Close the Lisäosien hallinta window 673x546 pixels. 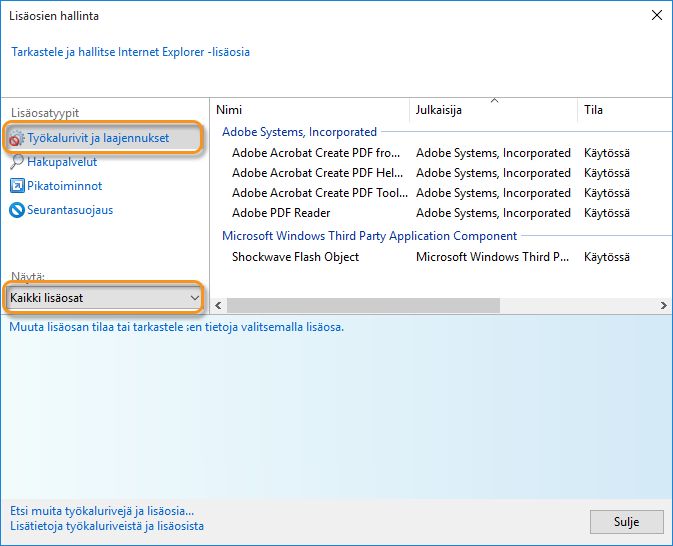tap(656, 16)
